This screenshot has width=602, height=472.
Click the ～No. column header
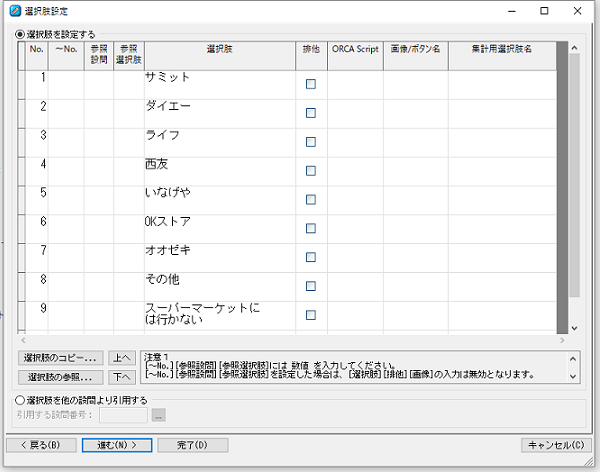(x=66, y=56)
